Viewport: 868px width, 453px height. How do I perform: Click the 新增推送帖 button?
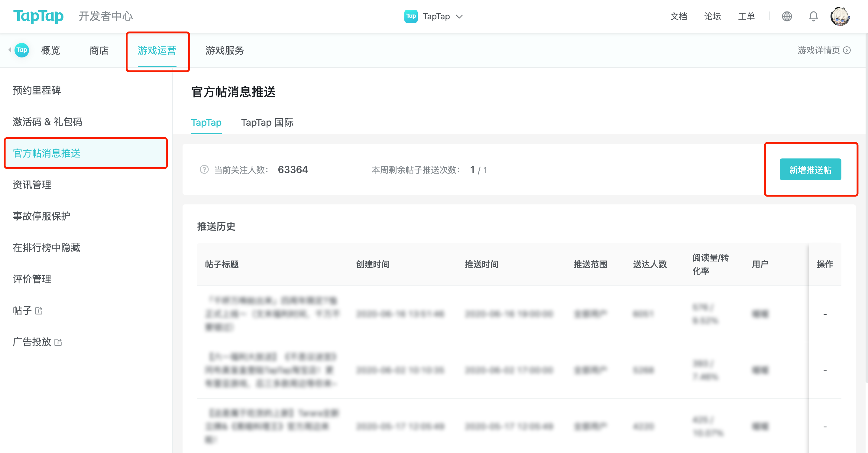pos(810,169)
